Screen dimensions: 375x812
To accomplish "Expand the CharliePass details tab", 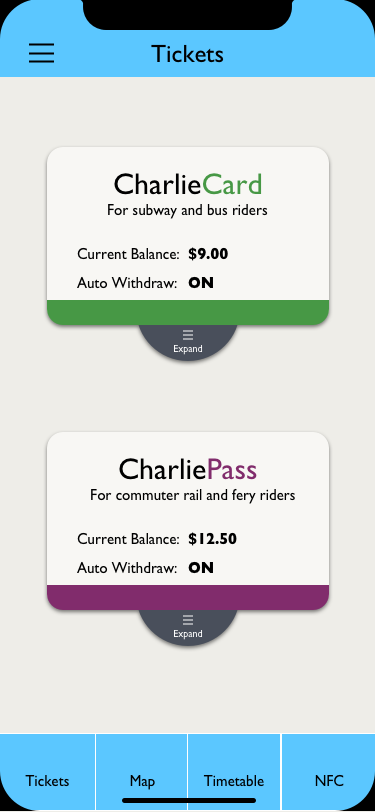I will point(188,627).
